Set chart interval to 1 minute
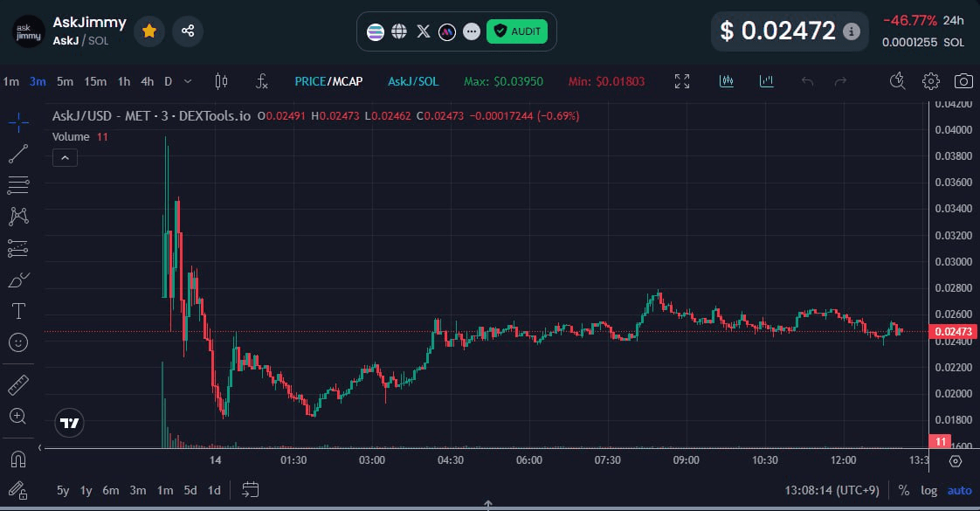 (11, 82)
